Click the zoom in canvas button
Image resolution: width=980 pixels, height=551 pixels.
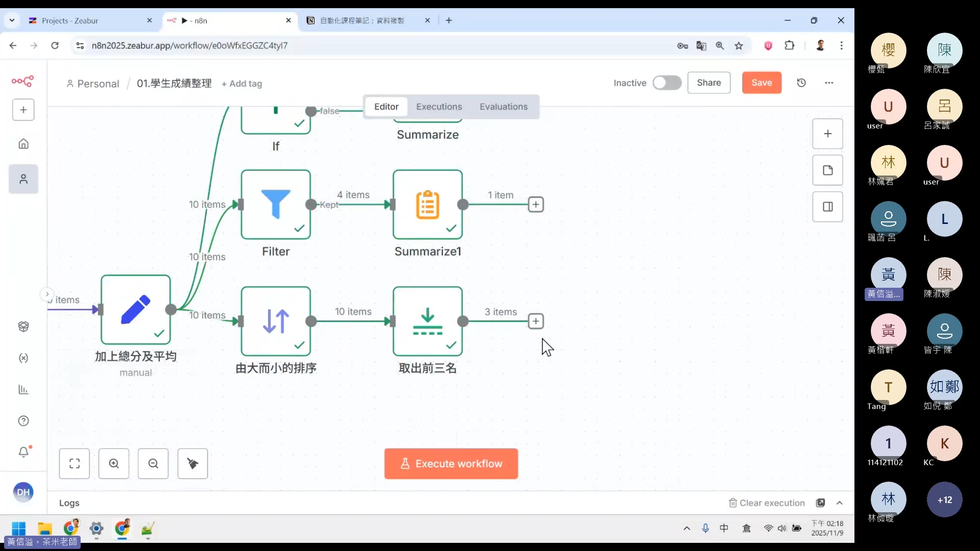pos(114,463)
